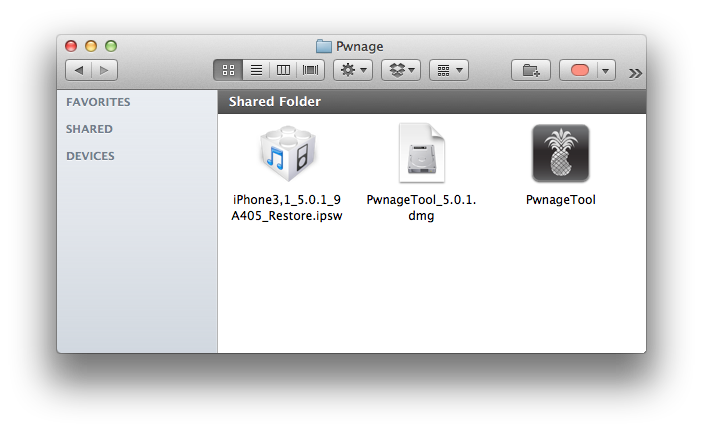The width and height of the screenshot is (703, 432).
Task: Switch to column view mode
Action: tap(283, 70)
